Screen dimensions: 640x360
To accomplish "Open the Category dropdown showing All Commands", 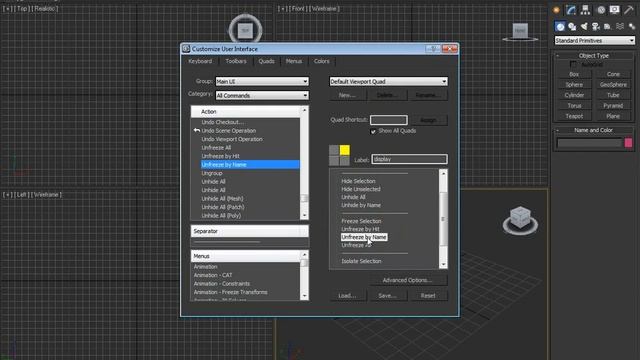I will [x=262, y=96].
